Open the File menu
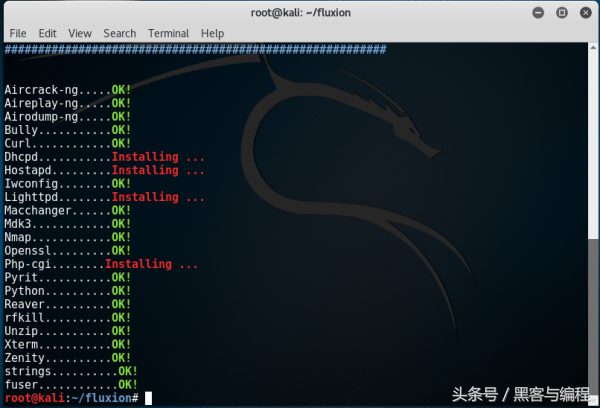The image size is (600, 408). click(18, 33)
